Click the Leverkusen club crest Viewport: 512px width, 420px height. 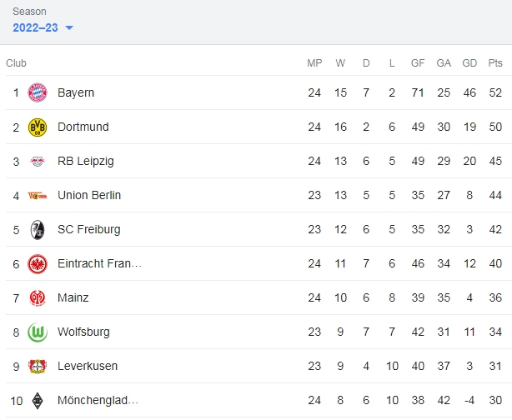[38, 366]
